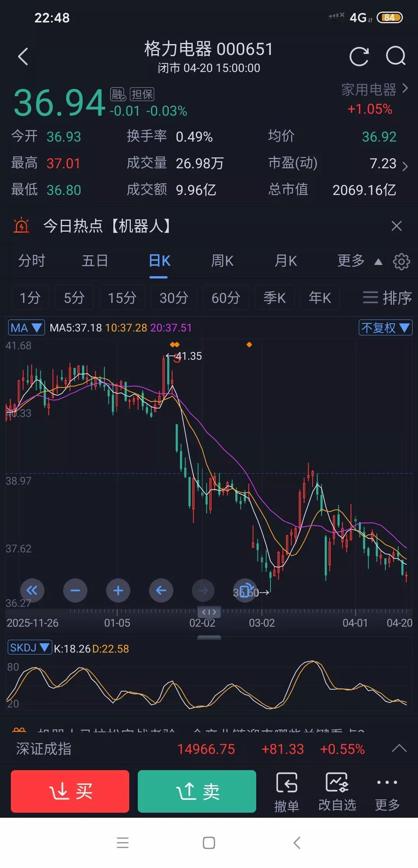The width and height of the screenshot is (418, 868).
Task: Tap the single orange diamond marker
Action: (x=249, y=345)
